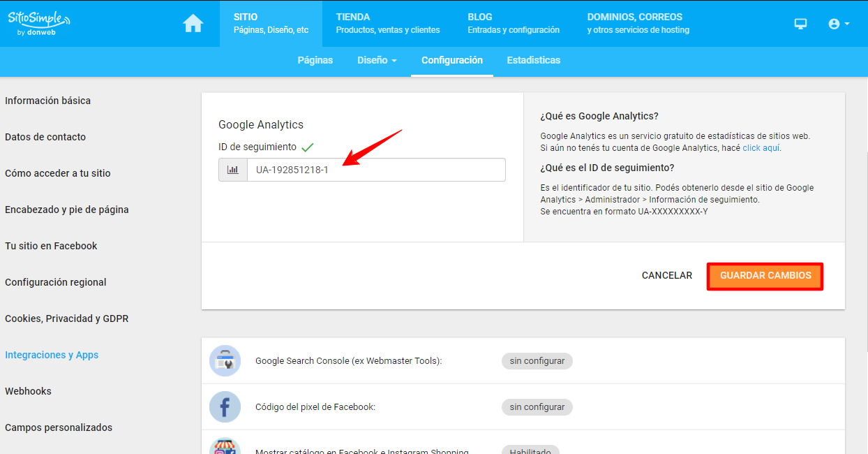Open the DOMINIOS, CORREOS tab
This screenshot has width=868, height=454.
click(638, 23)
